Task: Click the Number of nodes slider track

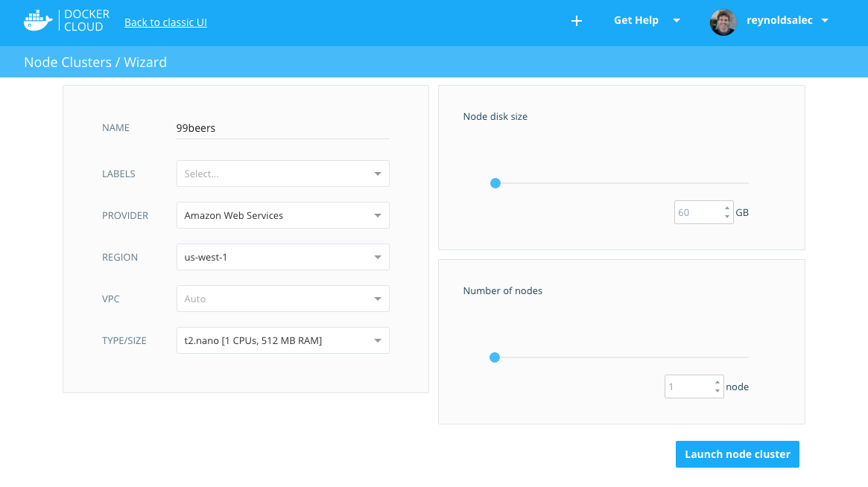Action: click(621, 357)
